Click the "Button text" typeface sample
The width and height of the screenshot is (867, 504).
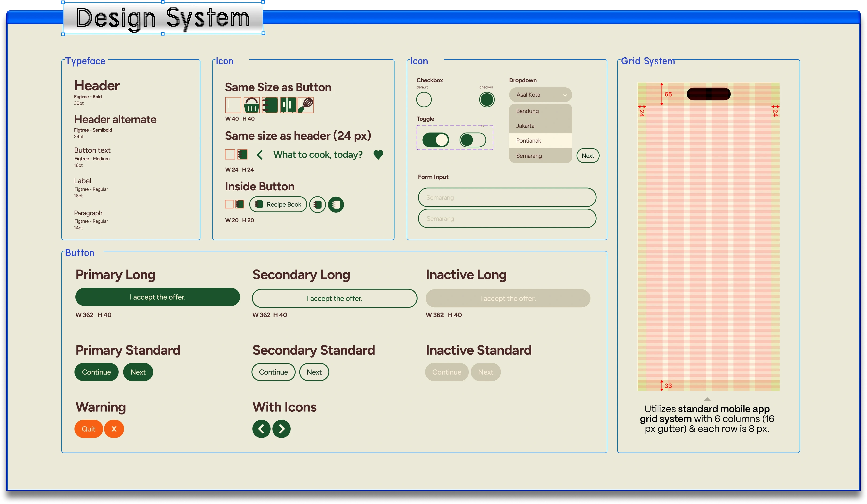tap(92, 150)
